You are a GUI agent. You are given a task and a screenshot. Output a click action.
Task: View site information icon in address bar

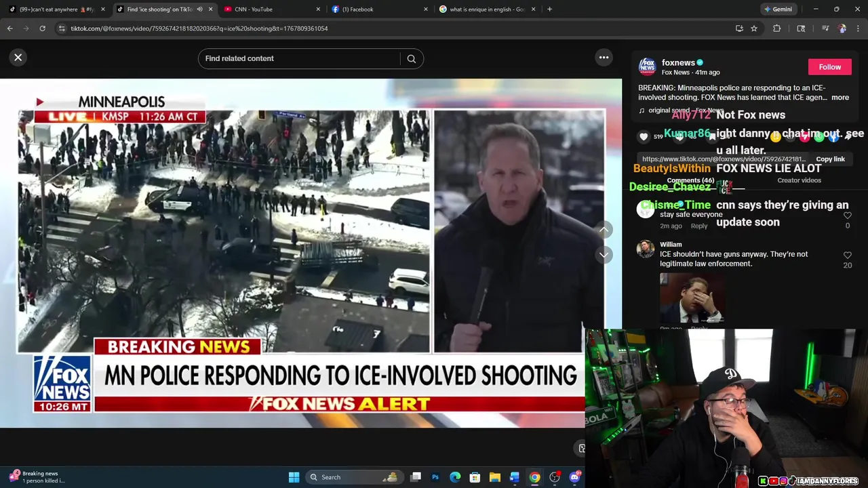[62, 28]
